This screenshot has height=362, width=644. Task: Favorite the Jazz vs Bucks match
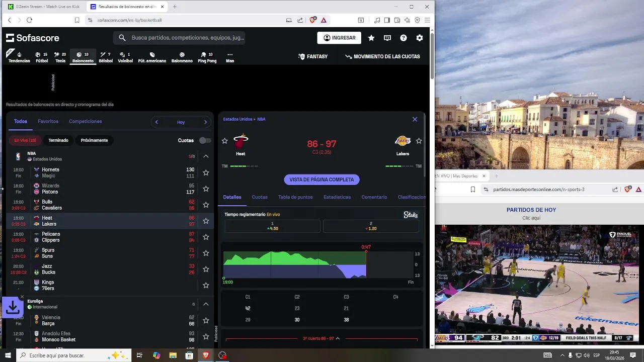(206, 269)
